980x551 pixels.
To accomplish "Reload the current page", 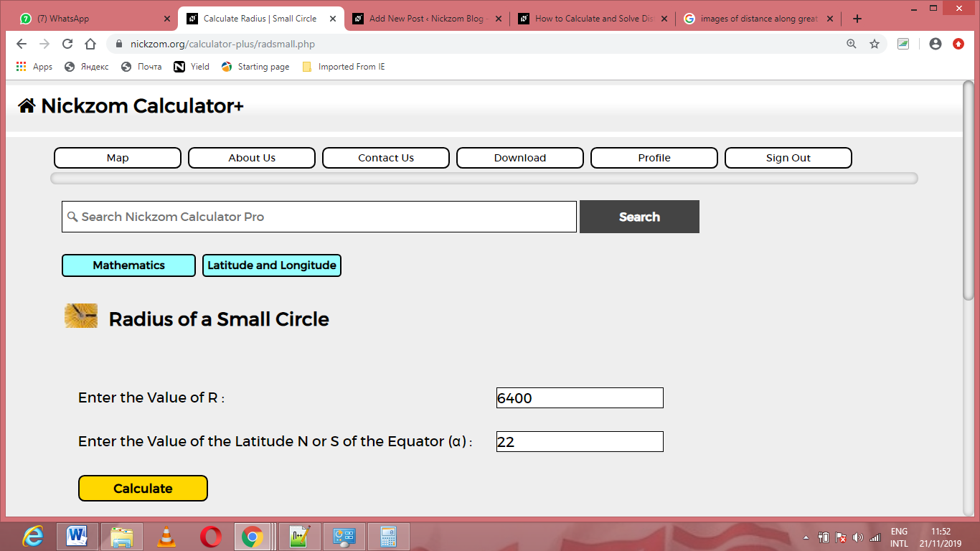I will pyautogui.click(x=67, y=44).
